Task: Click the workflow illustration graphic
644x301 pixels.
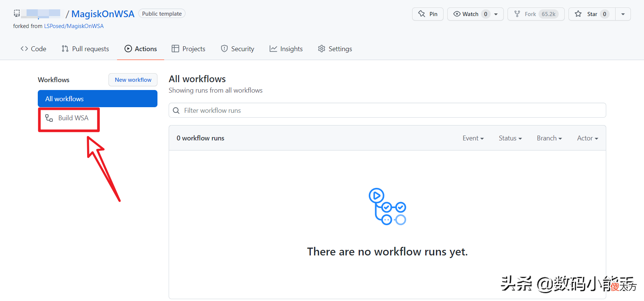Action: click(x=387, y=207)
